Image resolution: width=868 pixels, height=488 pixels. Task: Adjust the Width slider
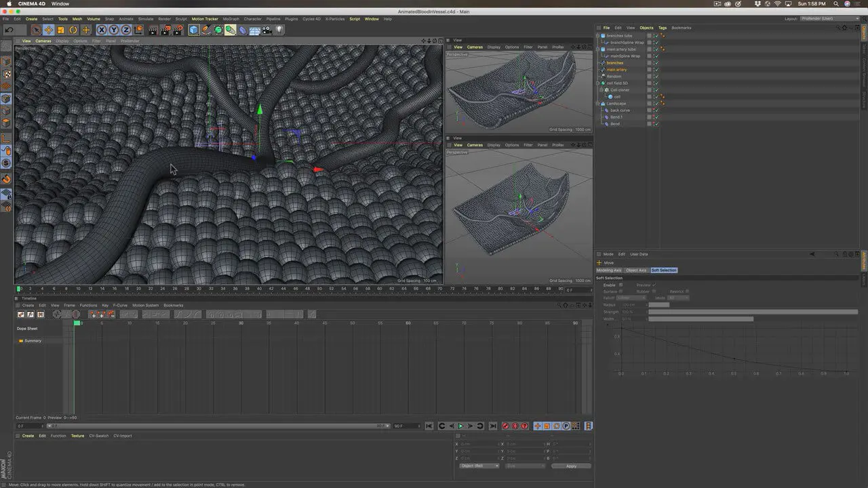pyautogui.click(x=753, y=319)
